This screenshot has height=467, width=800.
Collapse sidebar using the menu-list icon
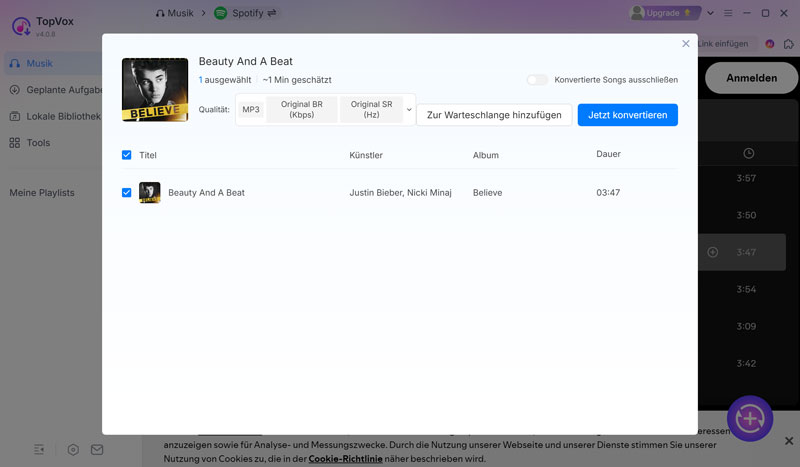point(39,450)
